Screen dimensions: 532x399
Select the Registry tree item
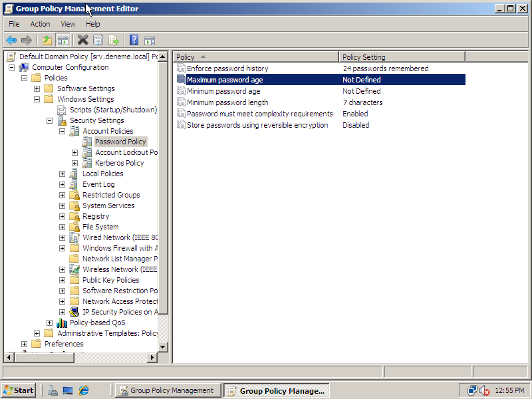point(96,216)
